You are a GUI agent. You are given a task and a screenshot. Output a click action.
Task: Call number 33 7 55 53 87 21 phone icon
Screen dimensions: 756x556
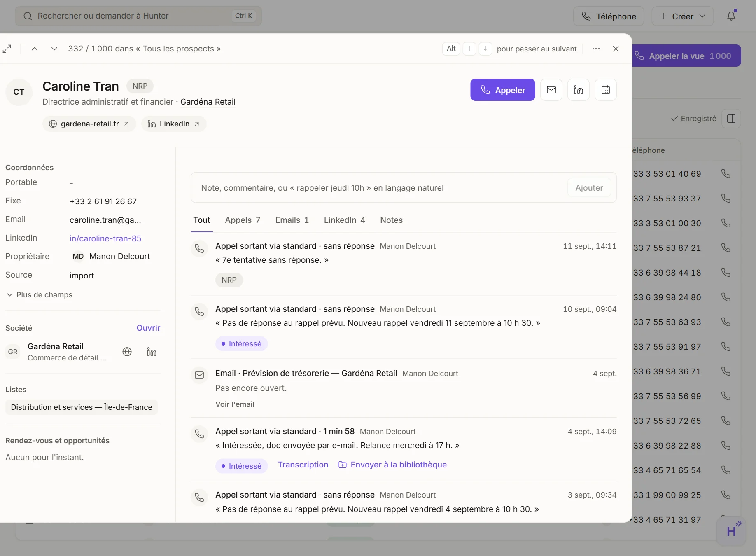[x=726, y=248]
